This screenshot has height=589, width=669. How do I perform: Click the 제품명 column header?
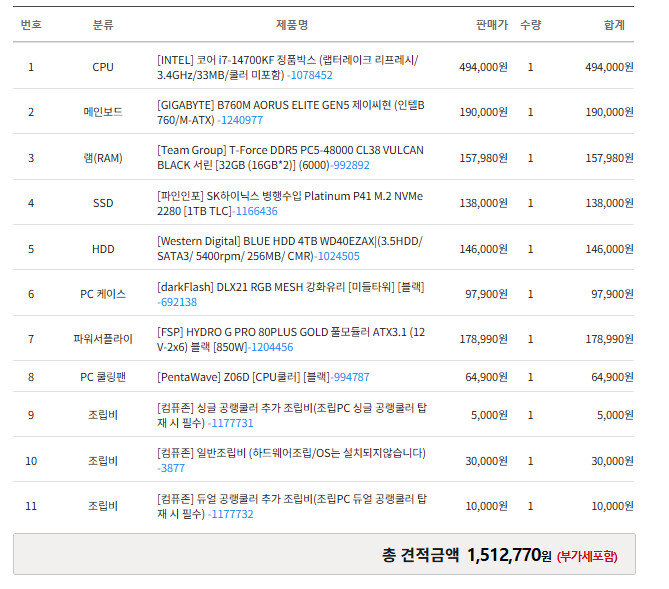292,25
